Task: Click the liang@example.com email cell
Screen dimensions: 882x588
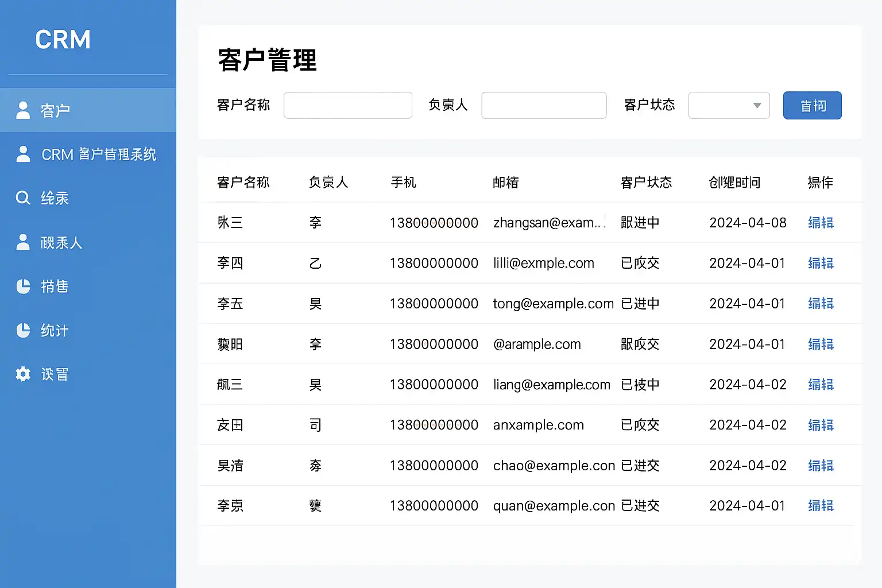Action: point(551,385)
